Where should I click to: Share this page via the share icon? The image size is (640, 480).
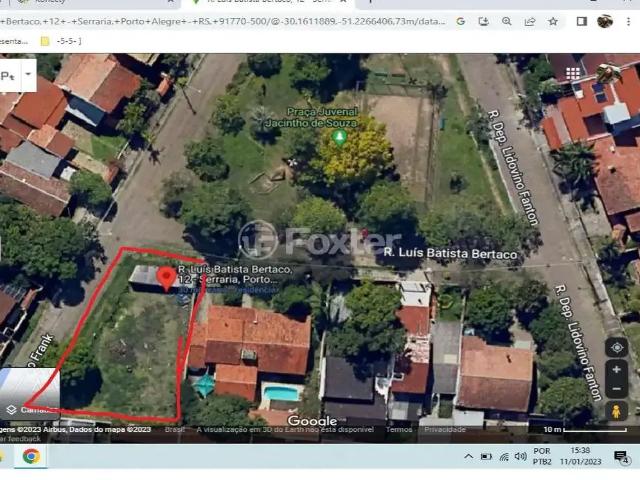point(530,22)
